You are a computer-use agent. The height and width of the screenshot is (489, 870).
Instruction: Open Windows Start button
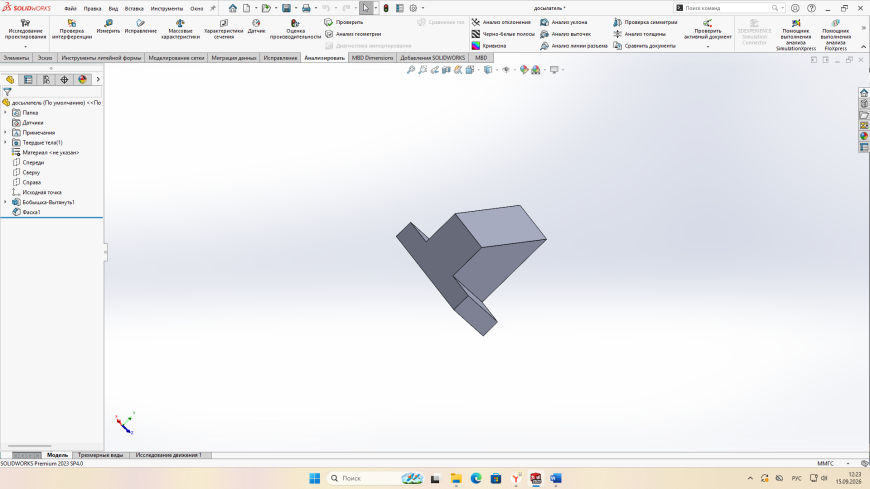tap(315, 478)
